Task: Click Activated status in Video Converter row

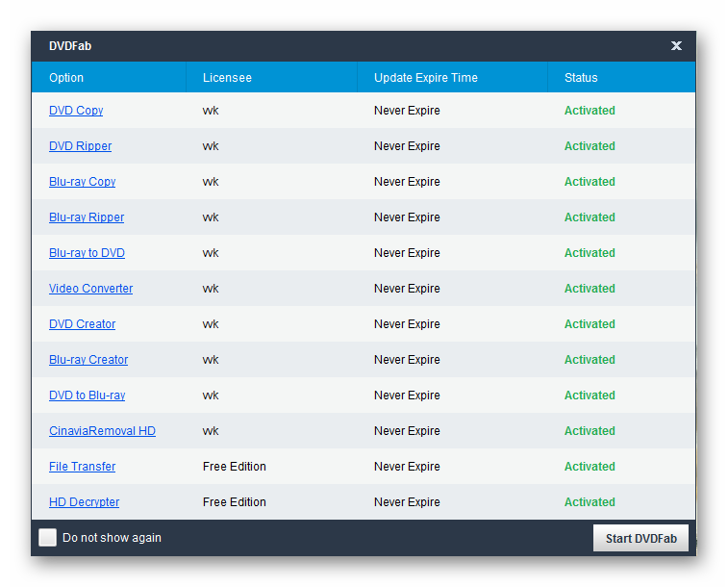Action: coord(590,289)
